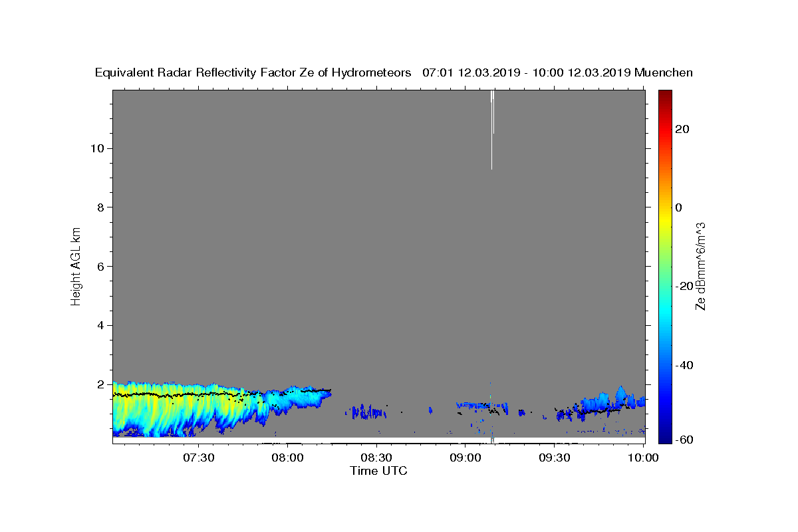This screenshot has width=798, height=532.
Task: Click the colorbar '0' tick label
Action: [x=679, y=207]
